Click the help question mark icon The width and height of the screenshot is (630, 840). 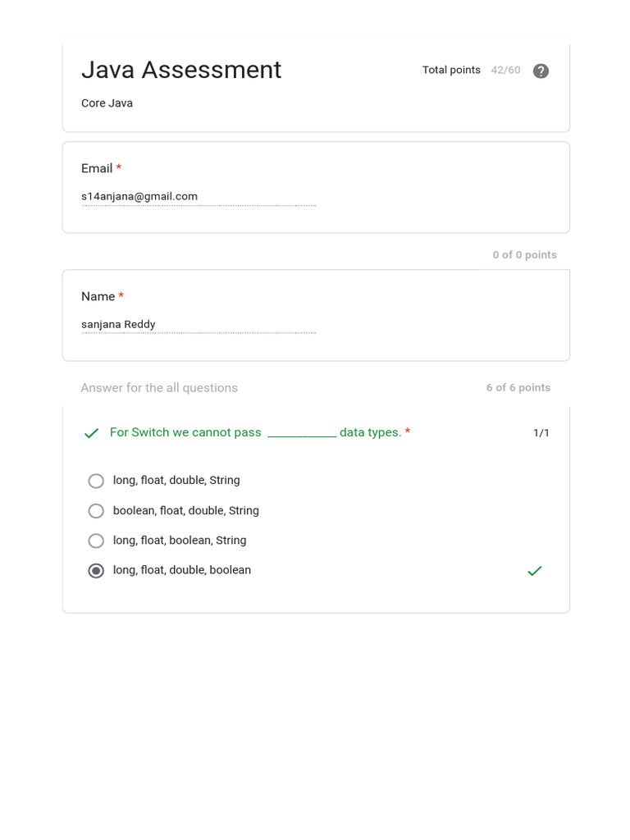click(541, 71)
